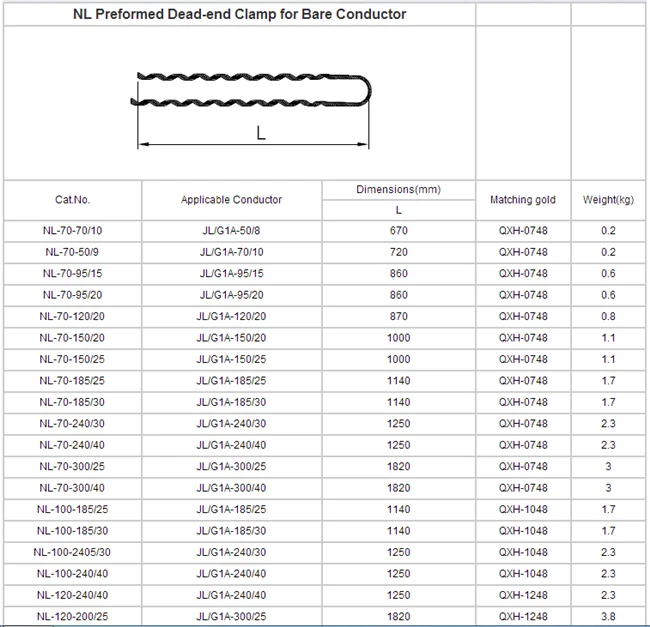Viewport: 650px width, 627px height.
Task: Click the dead-end clamp diagram image
Action: click(x=251, y=109)
